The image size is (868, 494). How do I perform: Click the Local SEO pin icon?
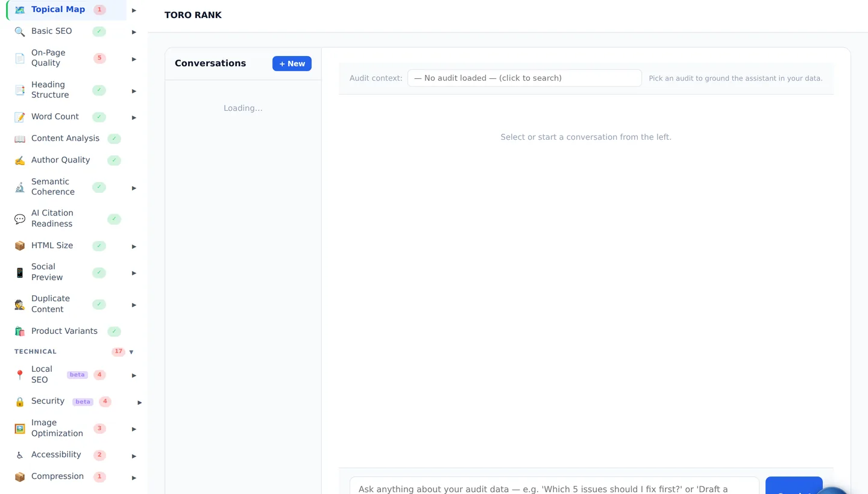coord(20,375)
